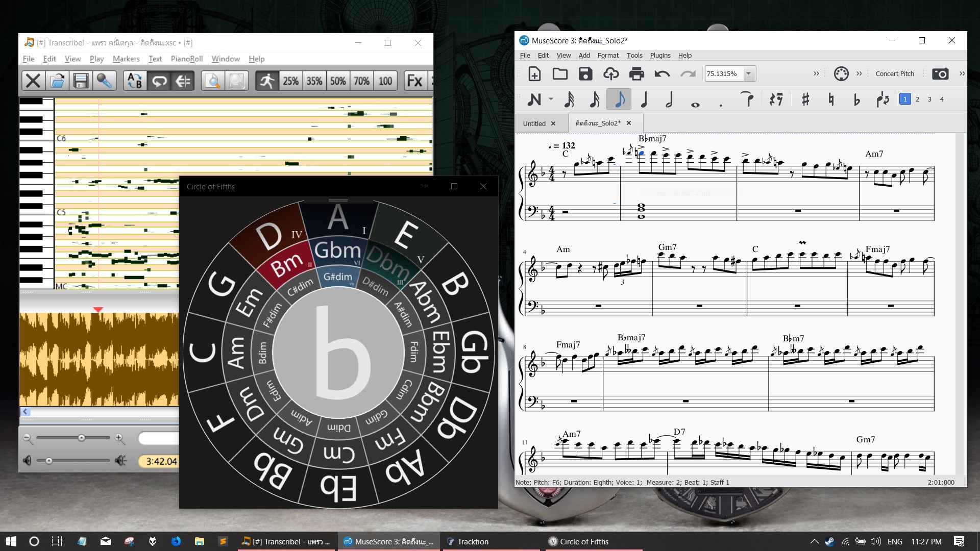Image resolution: width=980 pixels, height=551 pixels.
Task: Click the microphone record icon in Transcribe!
Action: tap(105, 81)
